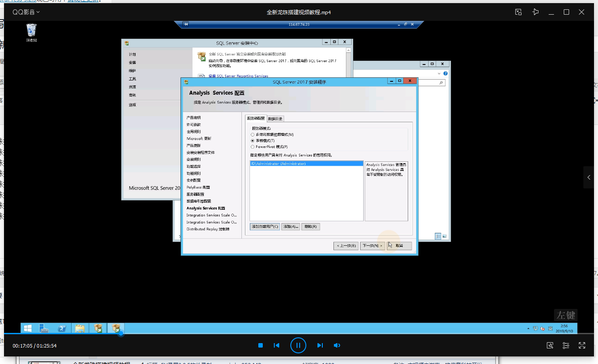Expand the playlist side panel arrow

[x=589, y=177]
